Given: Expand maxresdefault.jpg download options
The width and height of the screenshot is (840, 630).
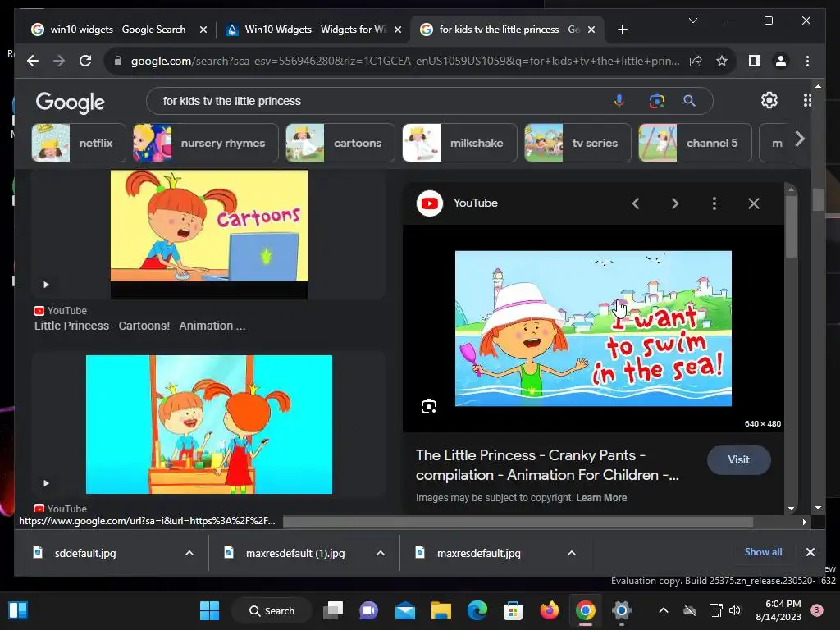Looking at the screenshot, I should pos(572,554).
